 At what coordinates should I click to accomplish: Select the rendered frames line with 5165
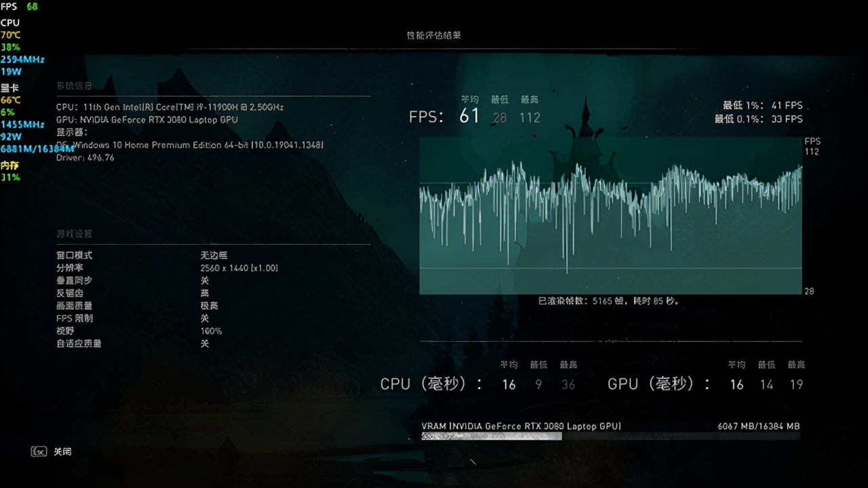coord(608,301)
